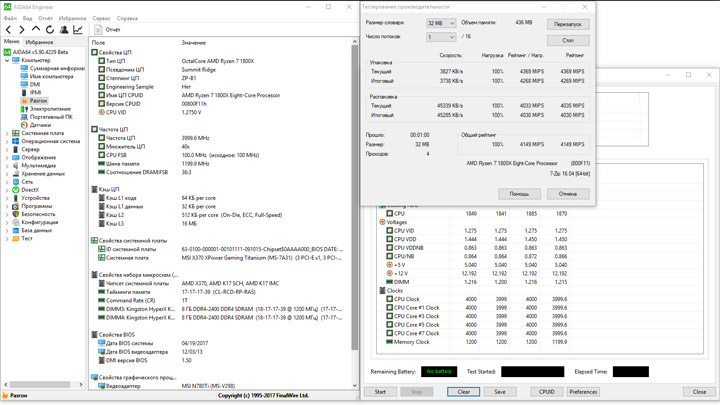Viewport: 720px width, 405px height.
Task: Click the Отмена button
Action: (568, 194)
